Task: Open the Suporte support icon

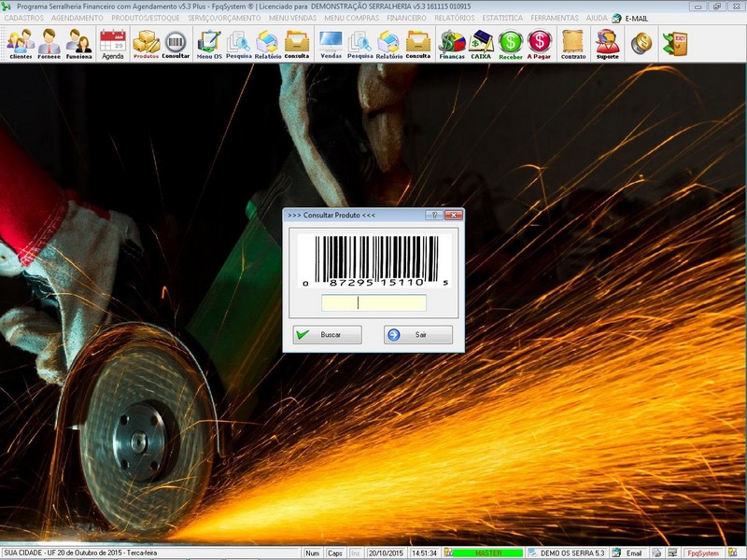Action: (608, 44)
